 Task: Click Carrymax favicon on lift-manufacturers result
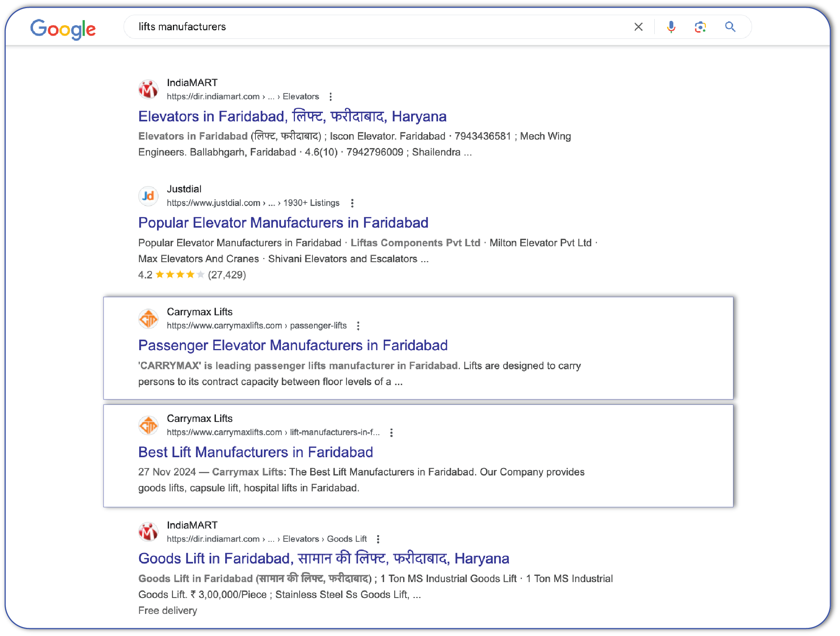148,425
